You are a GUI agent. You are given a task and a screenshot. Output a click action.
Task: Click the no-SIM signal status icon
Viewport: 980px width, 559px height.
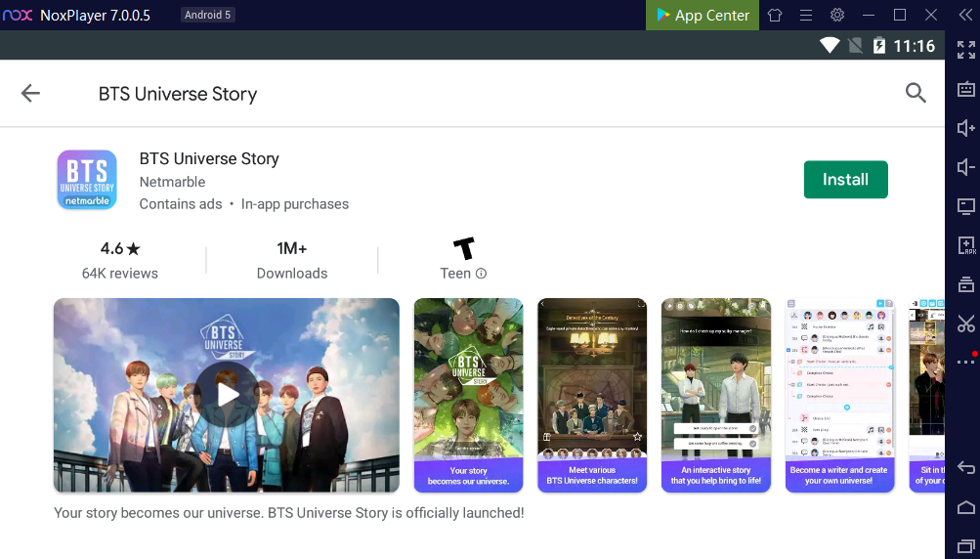point(855,45)
